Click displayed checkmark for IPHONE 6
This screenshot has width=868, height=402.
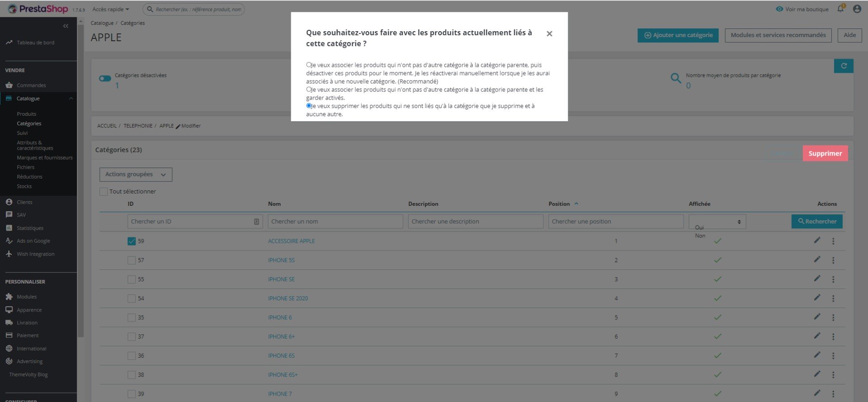pos(717,317)
